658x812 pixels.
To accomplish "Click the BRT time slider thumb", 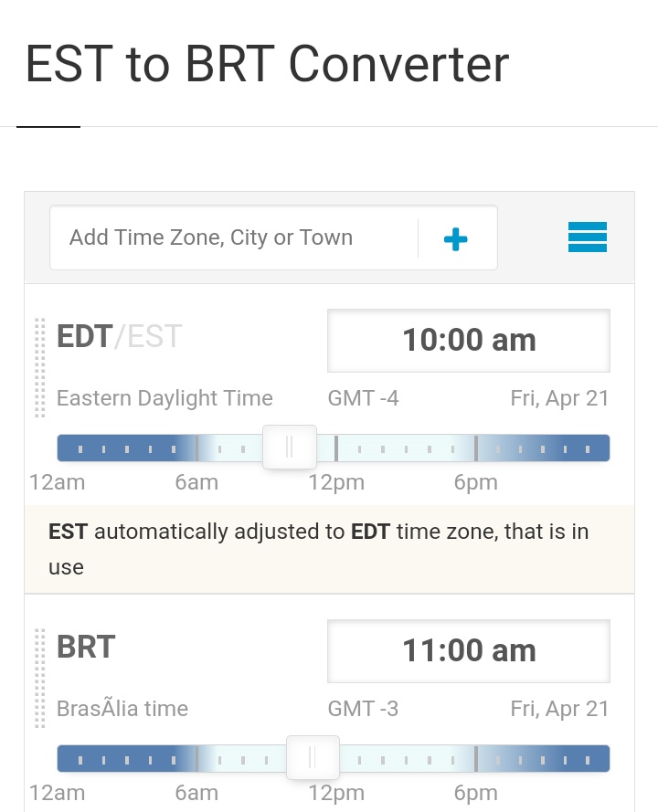I will pos(313,757).
